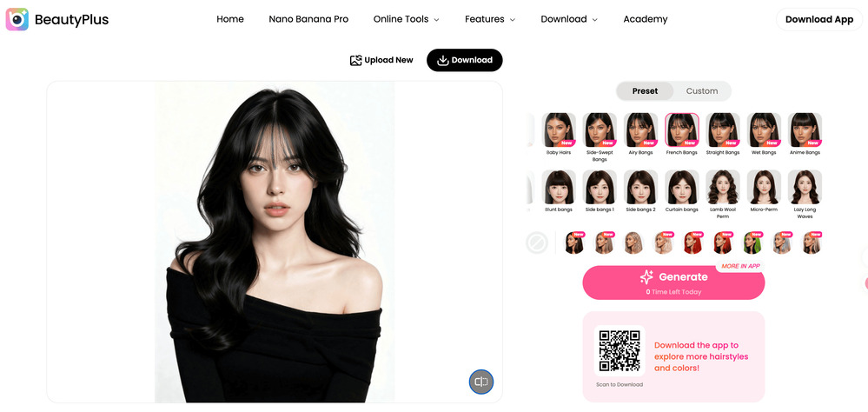Click the BeautyPlus brand name text
The width and height of the screenshot is (868, 412).
click(x=71, y=20)
